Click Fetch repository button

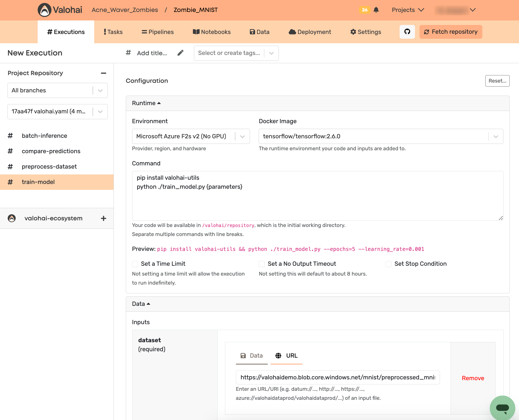(451, 32)
